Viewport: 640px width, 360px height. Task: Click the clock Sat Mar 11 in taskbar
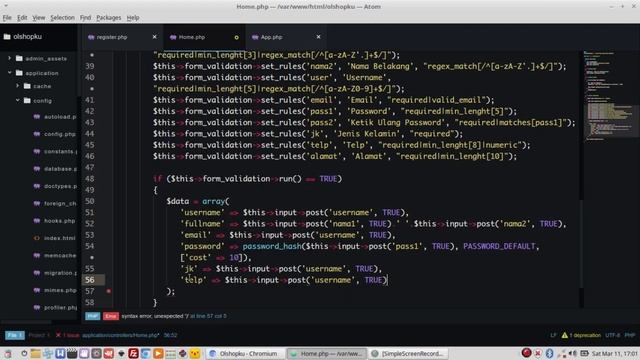click(x=615, y=353)
